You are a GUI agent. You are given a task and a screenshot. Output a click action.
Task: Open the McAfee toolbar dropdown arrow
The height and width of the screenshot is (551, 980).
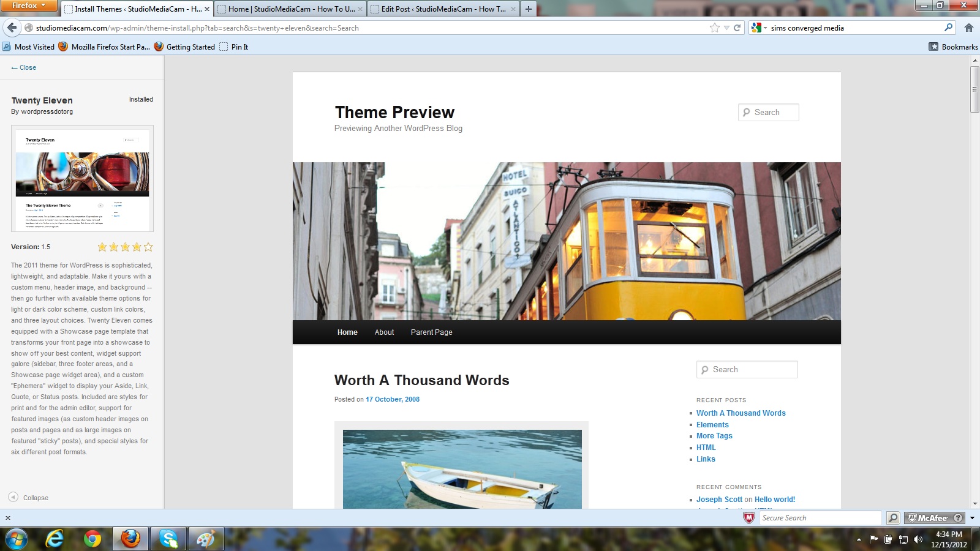[972, 518]
